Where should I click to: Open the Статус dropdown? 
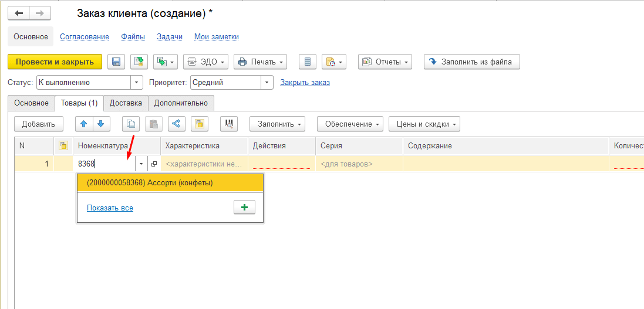click(x=138, y=83)
